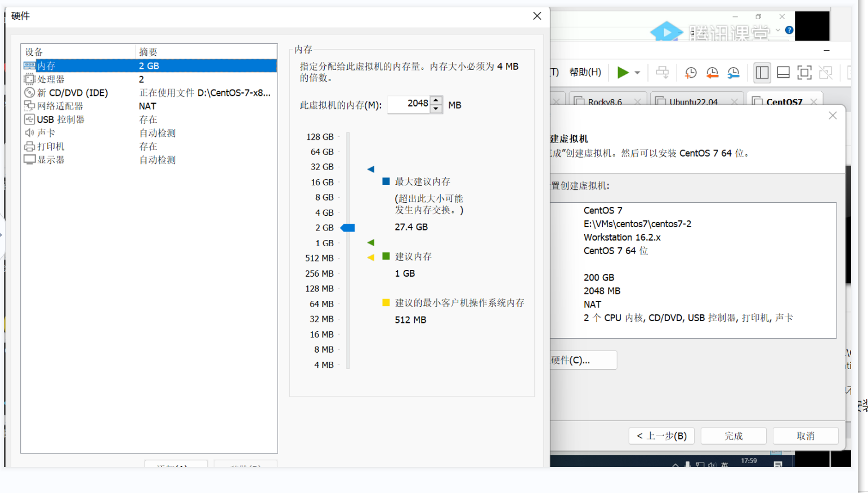Screen dimensions: 868x493
Task: Open snapshot manager wrench clock icon
Action: pos(733,72)
